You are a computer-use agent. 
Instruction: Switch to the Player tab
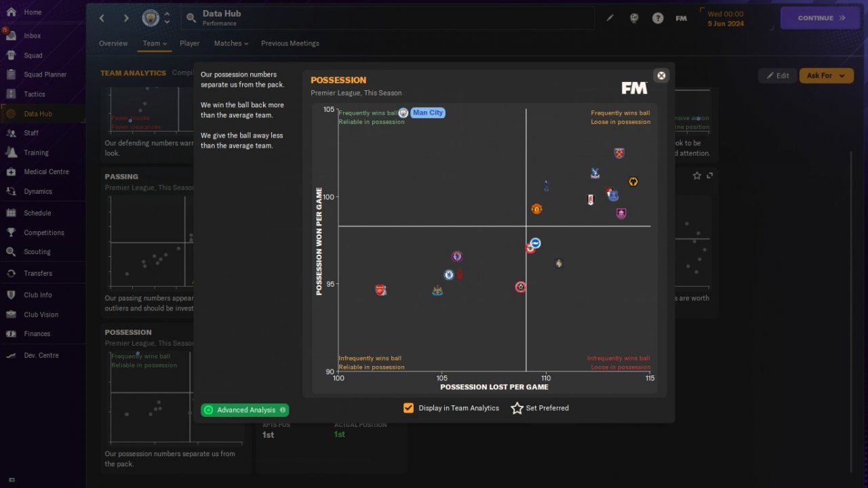click(190, 43)
